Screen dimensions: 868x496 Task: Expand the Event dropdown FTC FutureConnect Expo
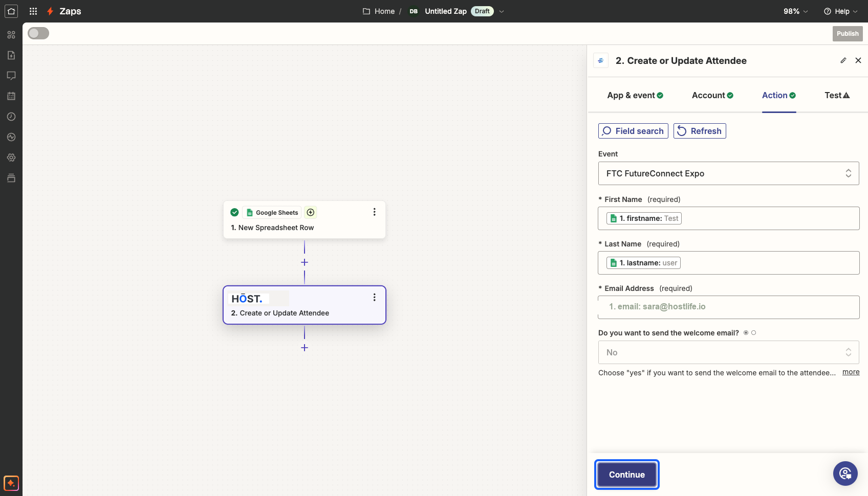[728, 173]
